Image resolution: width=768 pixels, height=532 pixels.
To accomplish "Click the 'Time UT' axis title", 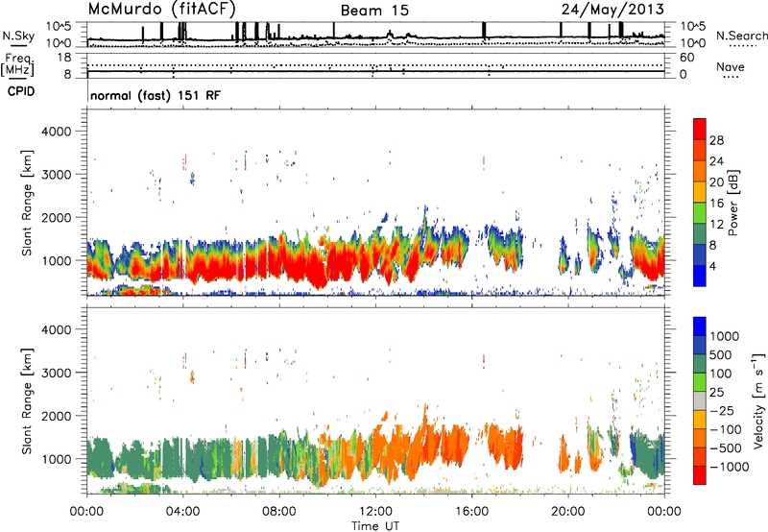I will point(375,526).
